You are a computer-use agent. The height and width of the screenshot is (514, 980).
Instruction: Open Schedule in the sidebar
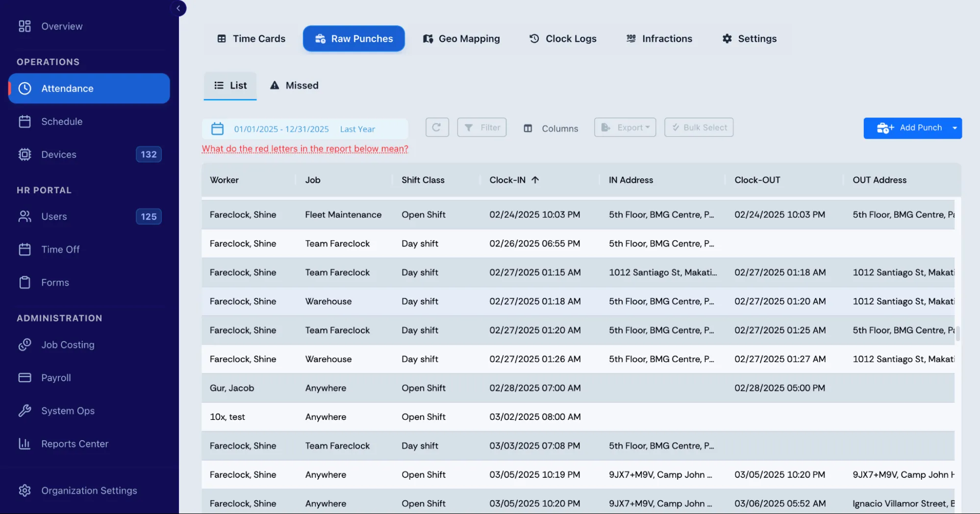tap(89, 122)
